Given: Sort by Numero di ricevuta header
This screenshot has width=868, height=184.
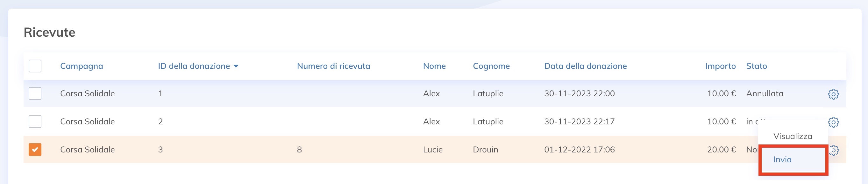Looking at the screenshot, I should (333, 66).
